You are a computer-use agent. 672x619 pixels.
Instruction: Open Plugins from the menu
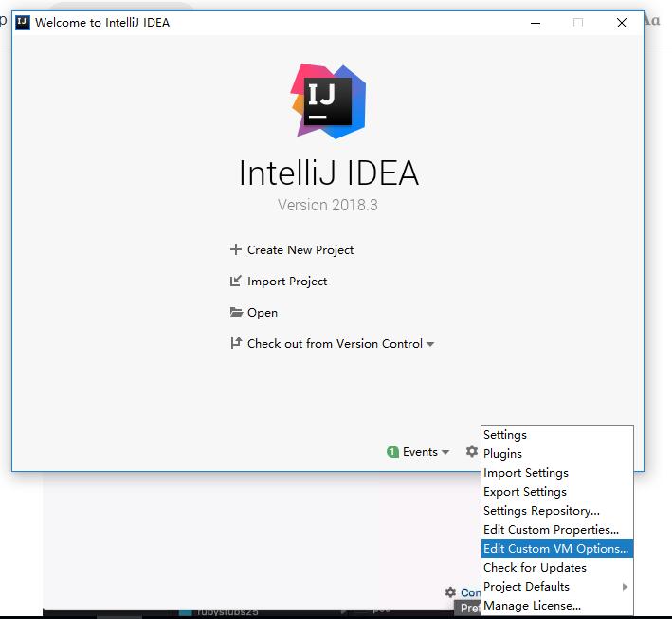(x=556, y=453)
